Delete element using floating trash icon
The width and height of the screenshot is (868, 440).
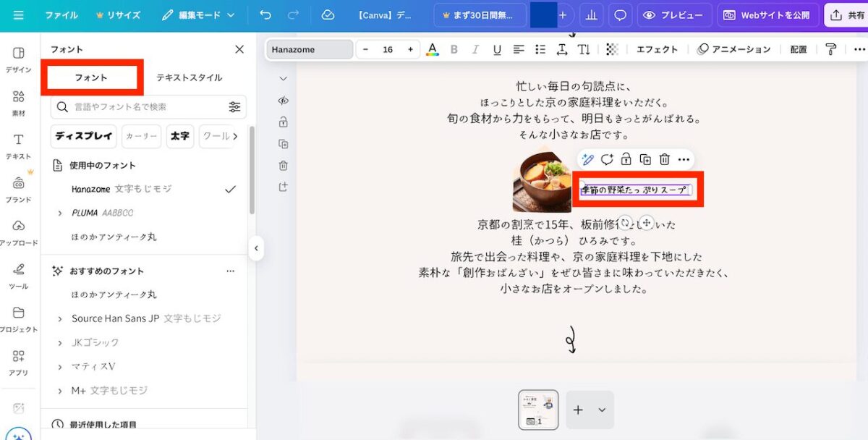click(x=665, y=159)
